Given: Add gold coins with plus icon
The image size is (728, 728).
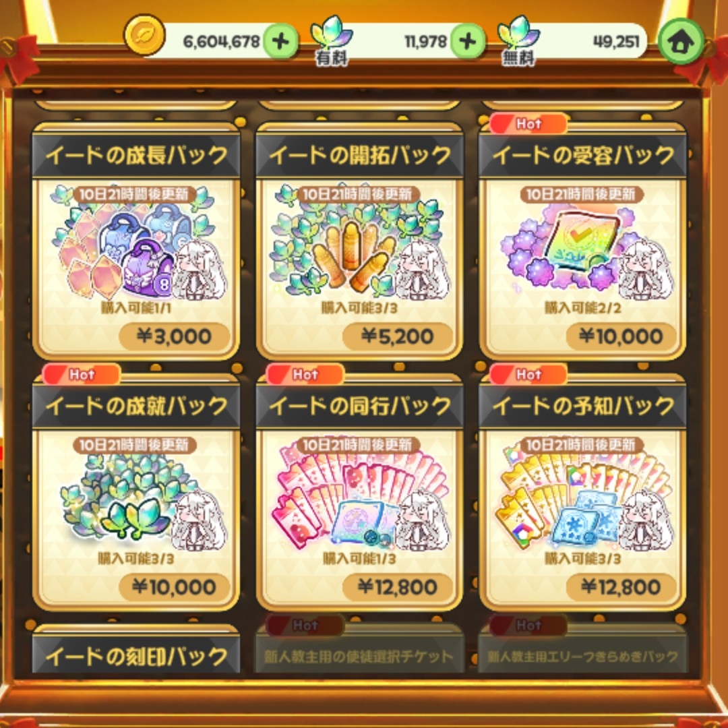Looking at the screenshot, I should (x=280, y=42).
